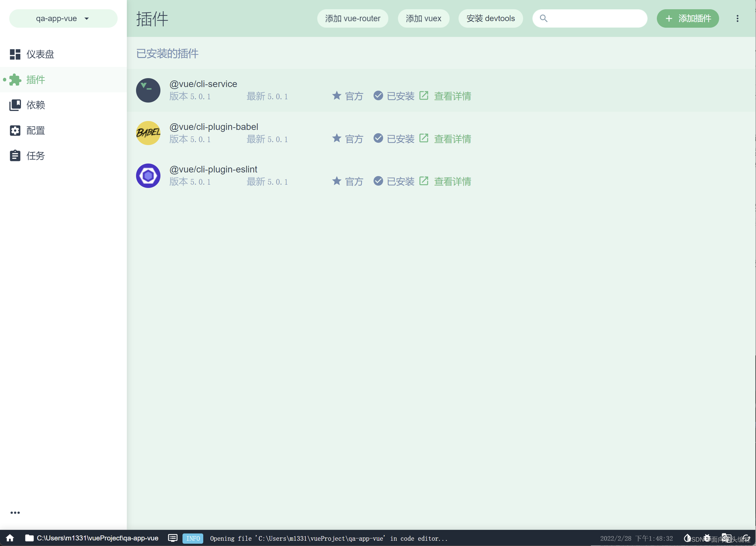The height and width of the screenshot is (546, 756).
Task: Open the qa-app-vue project dropdown
Action: [x=63, y=18]
